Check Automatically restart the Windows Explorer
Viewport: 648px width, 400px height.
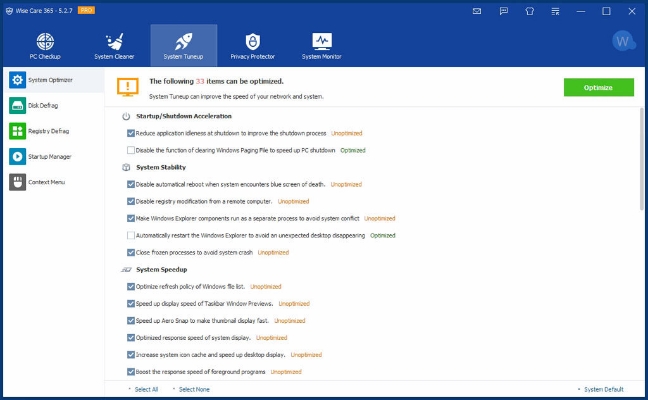click(x=131, y=235)
